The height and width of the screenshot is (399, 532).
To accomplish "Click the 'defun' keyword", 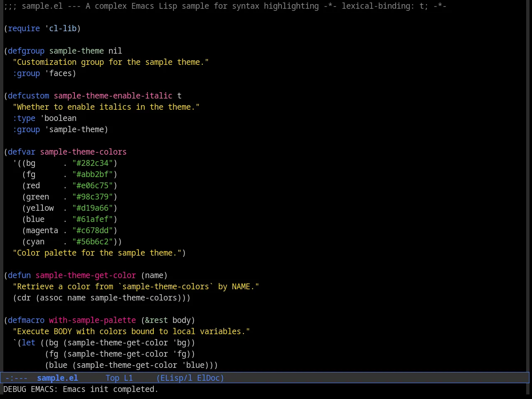I will coord(19,275).
